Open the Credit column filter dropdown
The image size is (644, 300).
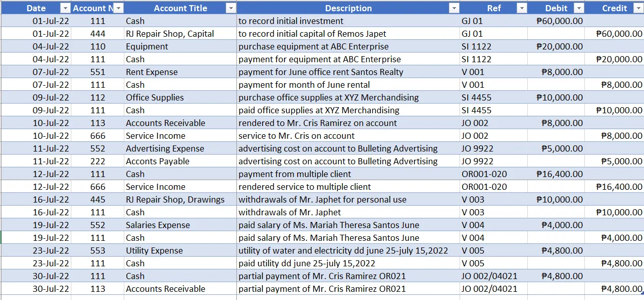[x=638, y=8]
